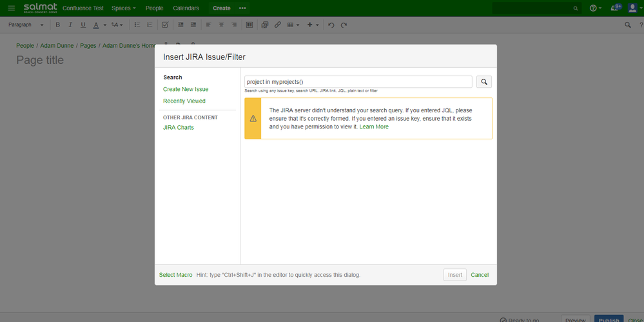Insert a numbered list
The width and height of the screenshot is (644, 322).
click(x=150, y=25)
